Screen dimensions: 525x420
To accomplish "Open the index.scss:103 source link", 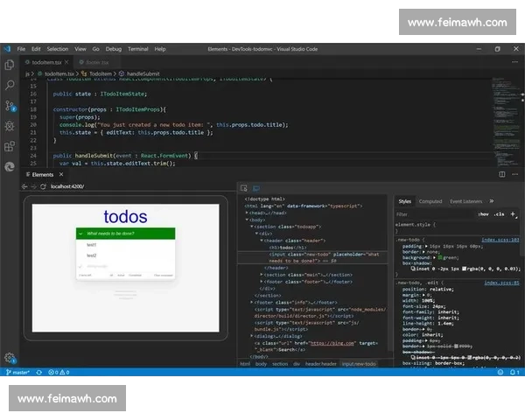I will (500, 240).
